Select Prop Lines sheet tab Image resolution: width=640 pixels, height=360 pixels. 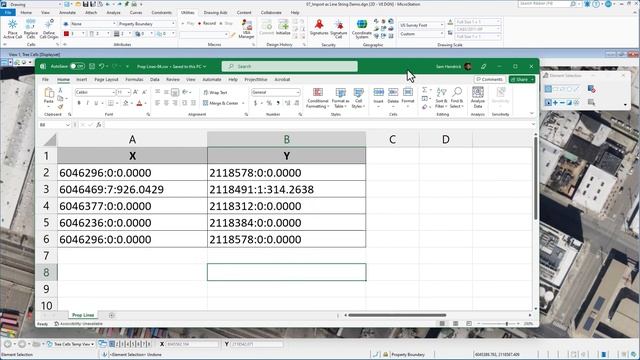(83, 315)
